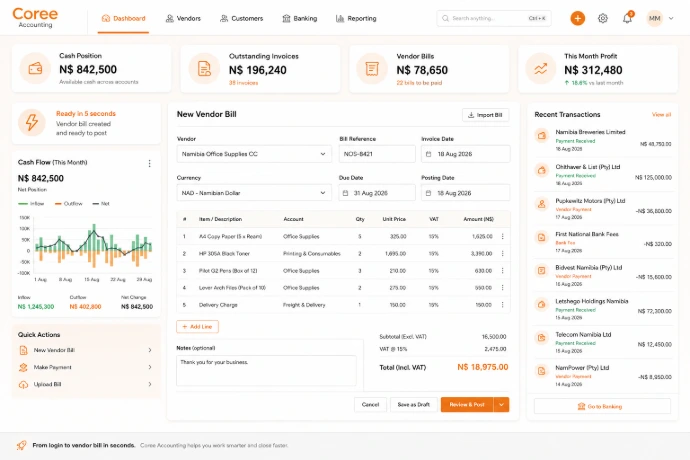
Task: Focus the Search anything field
Action: point(494,18)
